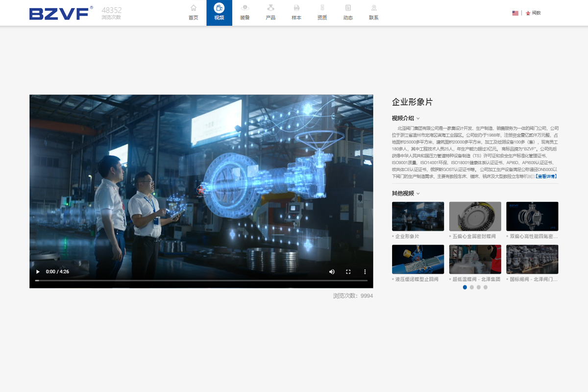Viewport: 588px width, 392px height.
Task: Switch to the 动态 news tab
Action: tap(348, 13)
